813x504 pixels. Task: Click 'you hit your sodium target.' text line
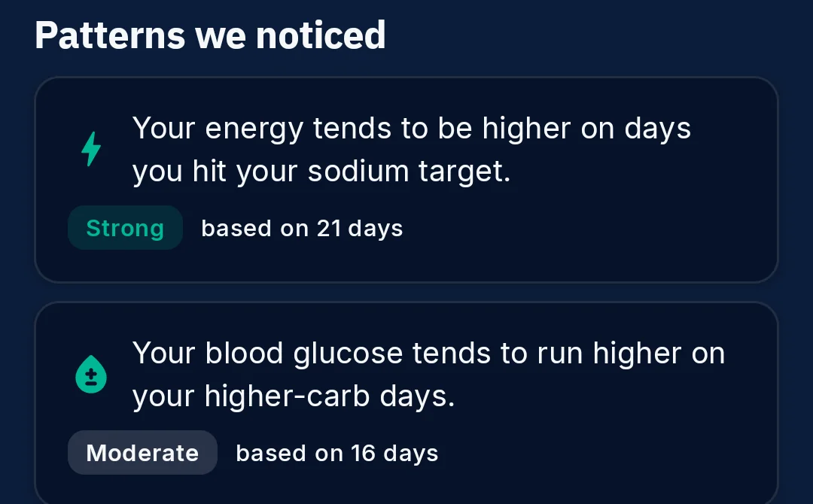coord(321,172)
